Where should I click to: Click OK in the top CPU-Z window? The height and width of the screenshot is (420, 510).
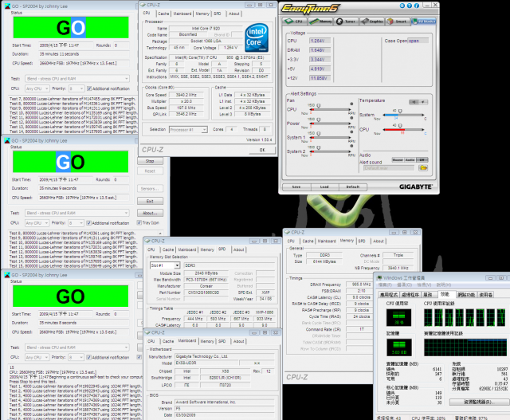(262, 150)
